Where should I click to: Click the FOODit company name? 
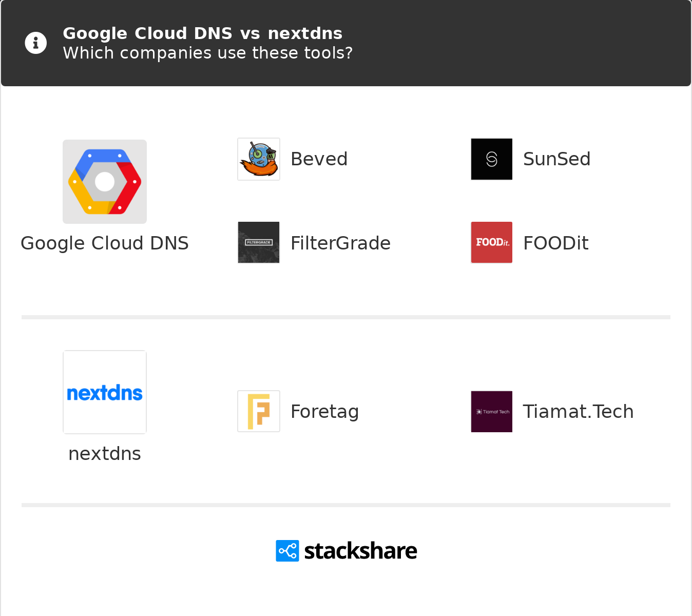(x=555, y=243)
